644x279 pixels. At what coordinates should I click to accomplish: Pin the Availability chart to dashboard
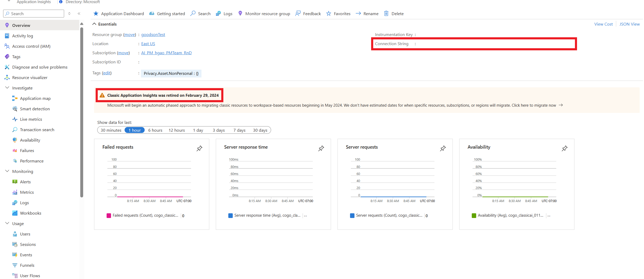click(x=564, y=148)
